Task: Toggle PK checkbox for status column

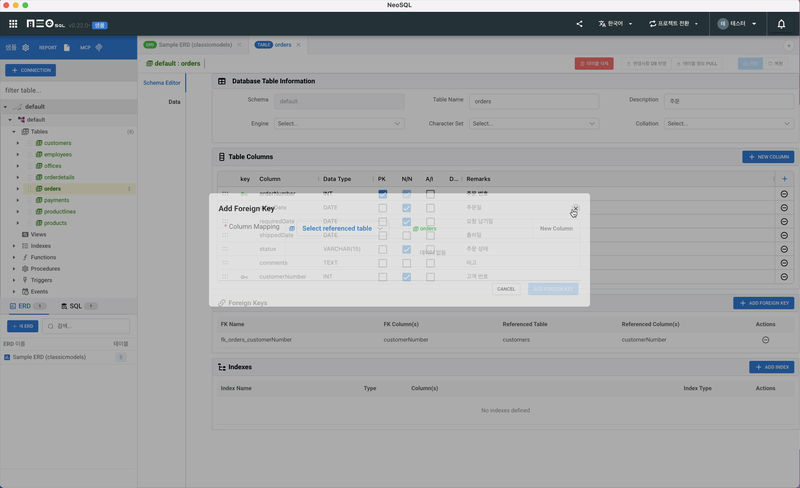Action: [x=383, y=249]
